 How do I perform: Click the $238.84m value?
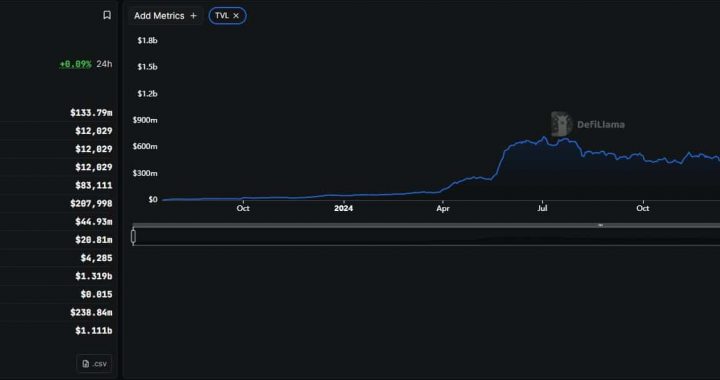coord(91,313)
